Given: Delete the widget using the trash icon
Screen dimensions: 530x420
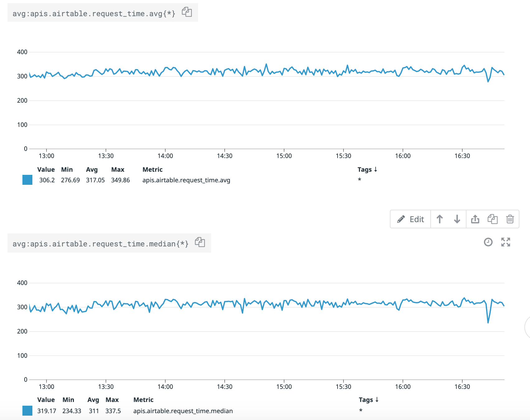Looking at the screenshot, I should coord(510,219).
